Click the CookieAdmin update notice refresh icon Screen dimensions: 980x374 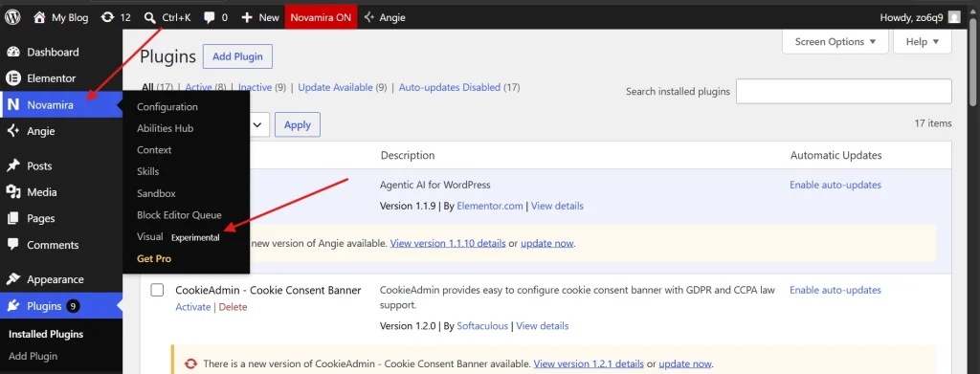coord(190,363)
